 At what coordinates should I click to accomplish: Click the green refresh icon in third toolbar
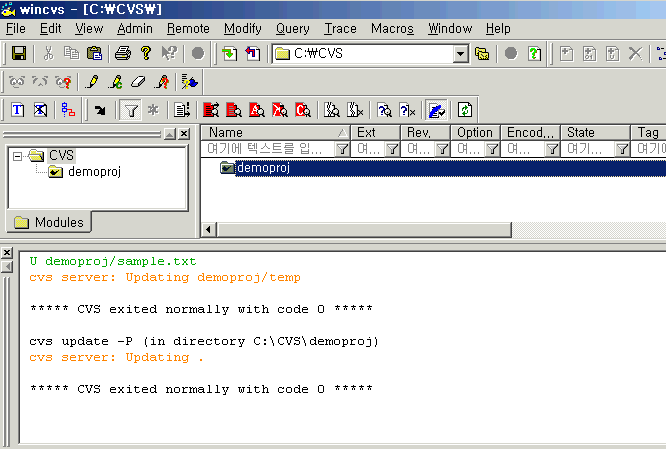pyautogui.click(x=465, y=110)
